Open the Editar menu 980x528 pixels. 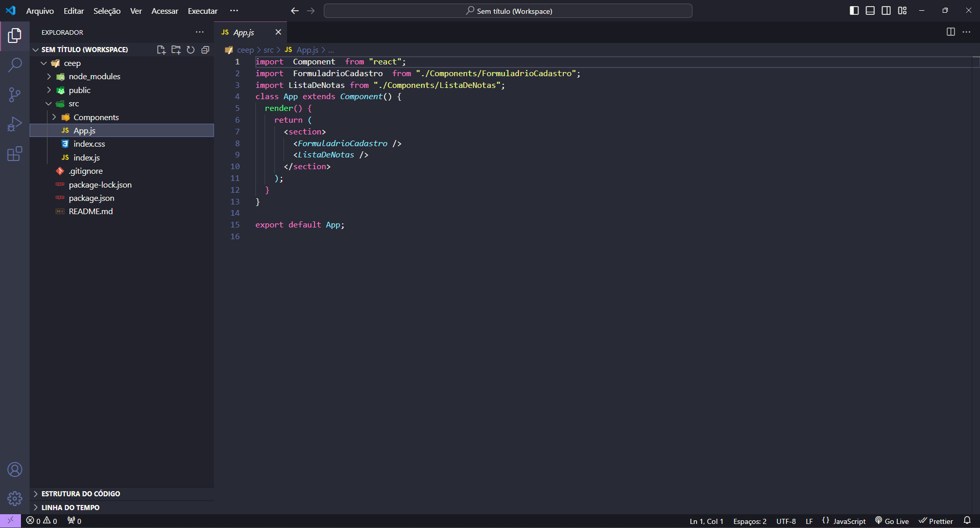coord(74,11)
